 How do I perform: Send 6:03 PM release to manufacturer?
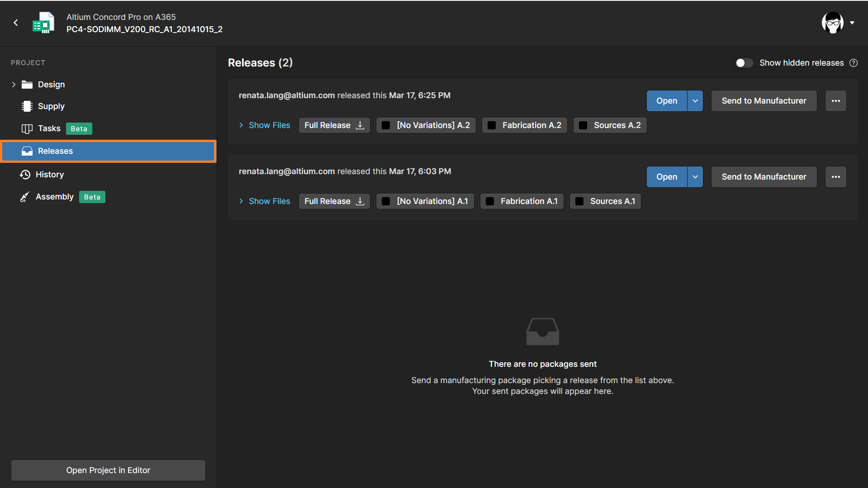764,177
